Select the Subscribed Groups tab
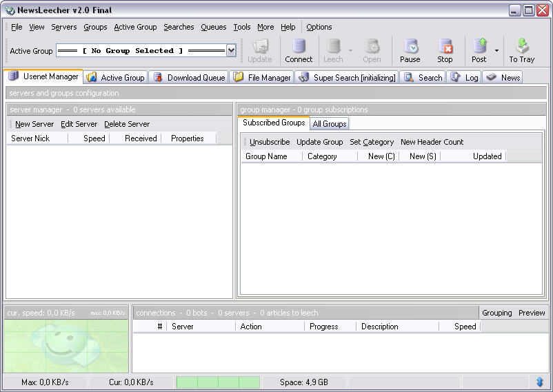 point(274,123)
